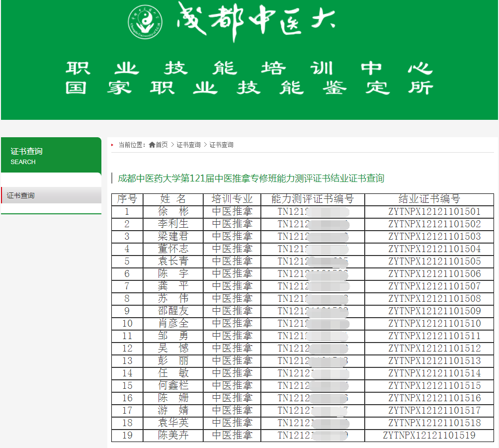The width and height of the screenshot is (499, 448).
Task: Click certificate number ZYTNPX12121101516
Action: (x=434, y=398)
